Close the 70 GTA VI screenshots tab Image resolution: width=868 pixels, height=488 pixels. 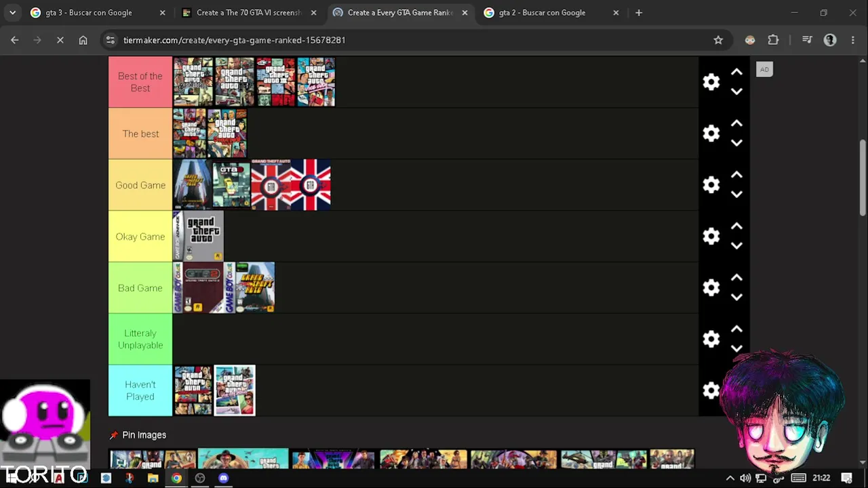point(313,13)
